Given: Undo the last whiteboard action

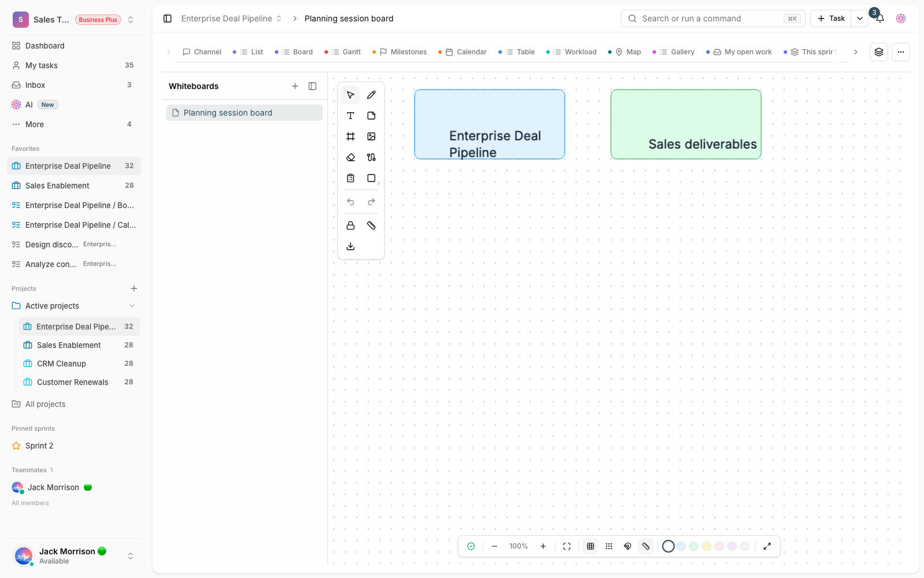Looking at the screenshot, I should [x=351, y=202].
